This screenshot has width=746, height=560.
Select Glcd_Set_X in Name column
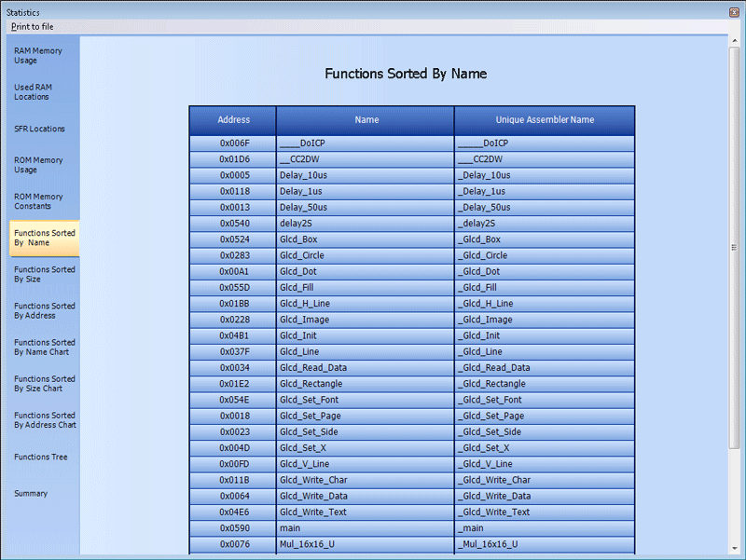coord(366,448)
